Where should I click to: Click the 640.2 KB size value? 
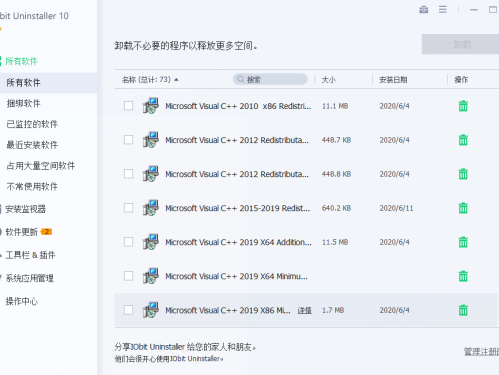tap(336, 208)
